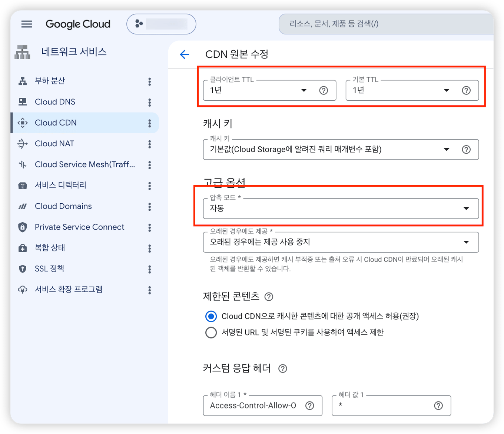Open more options for Cloud DNS
Screen dimensions: 504x434
(x=150, y=102)
